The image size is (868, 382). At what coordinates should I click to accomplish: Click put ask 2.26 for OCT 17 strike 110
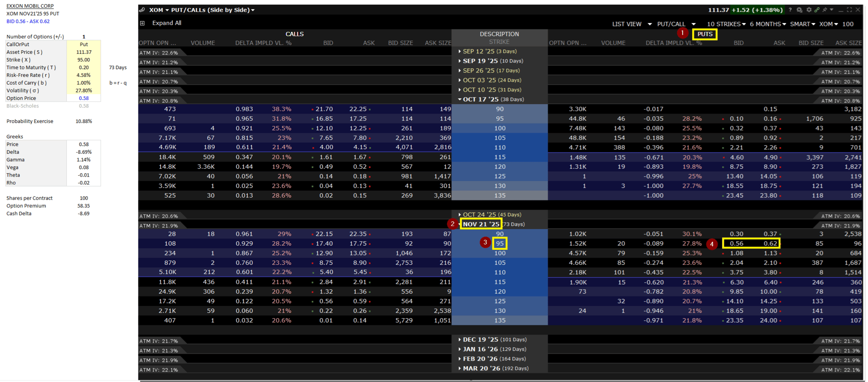(x=770, y=148)
